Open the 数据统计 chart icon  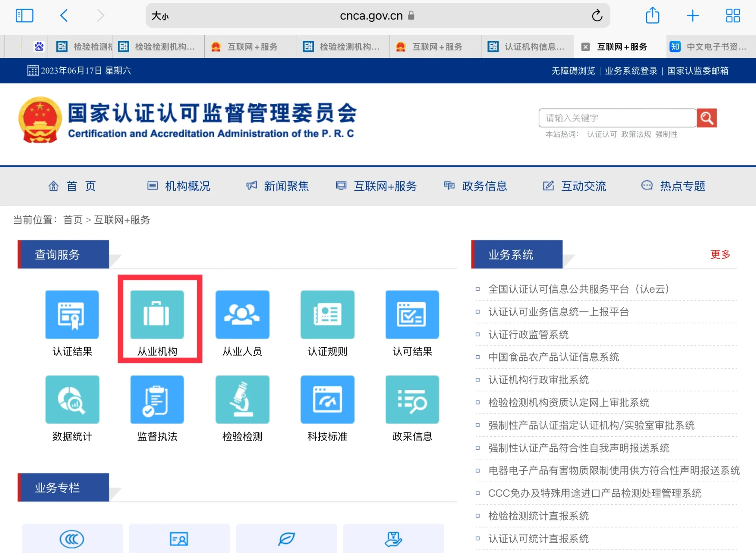click(72, 399)
